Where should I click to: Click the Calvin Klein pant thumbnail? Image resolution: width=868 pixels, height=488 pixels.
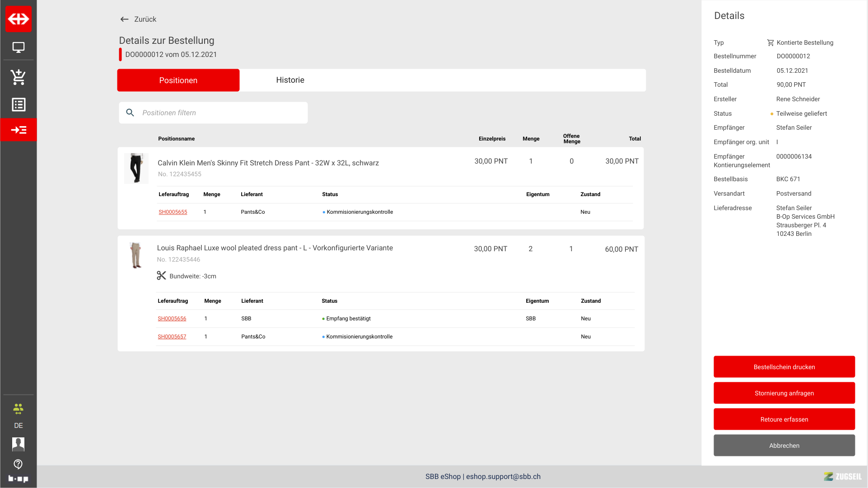(x=136, y=168)
